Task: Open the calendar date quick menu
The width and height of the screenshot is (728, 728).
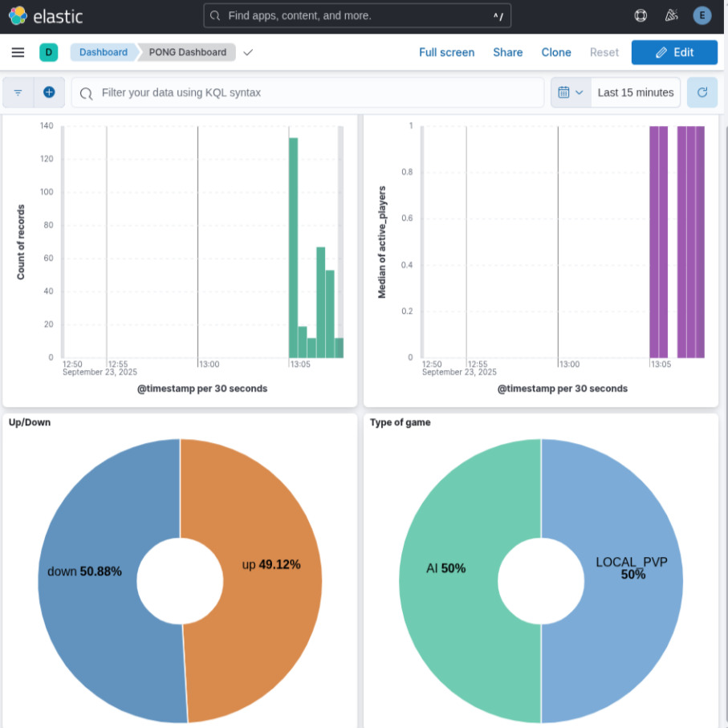Action: [x=571, y=93]
